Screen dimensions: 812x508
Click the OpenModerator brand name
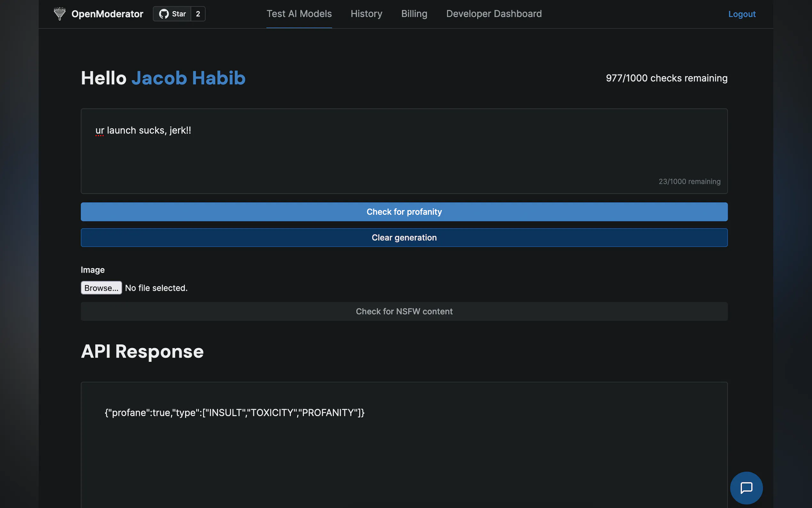click(107, 14)
